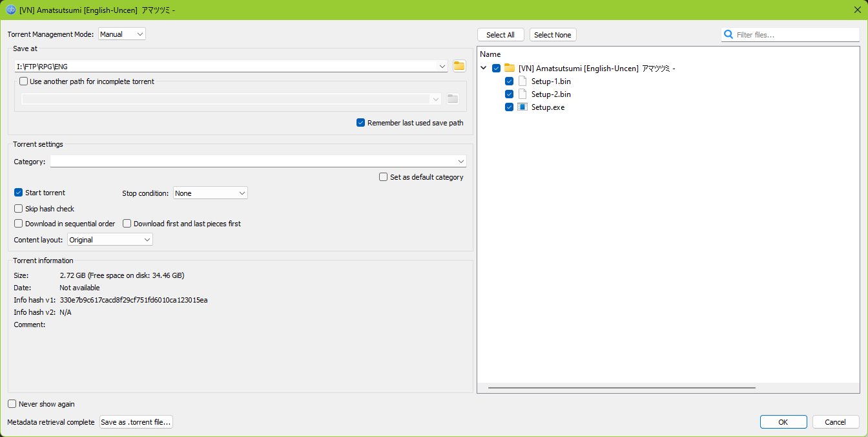Uncheck the Setup-1.bin file checkbox
This screenshot has width=868, height=437.
point(510,81)
